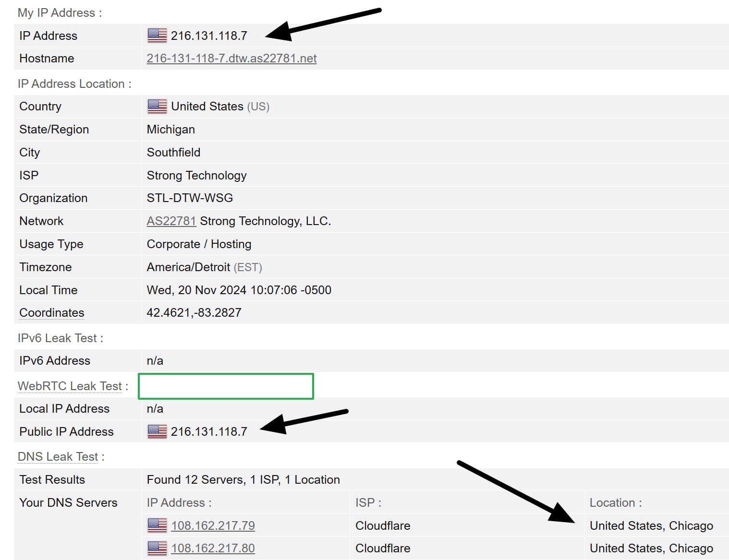
Task: Click the Test Results text Found 12 Servers
Action: [243, 479]
